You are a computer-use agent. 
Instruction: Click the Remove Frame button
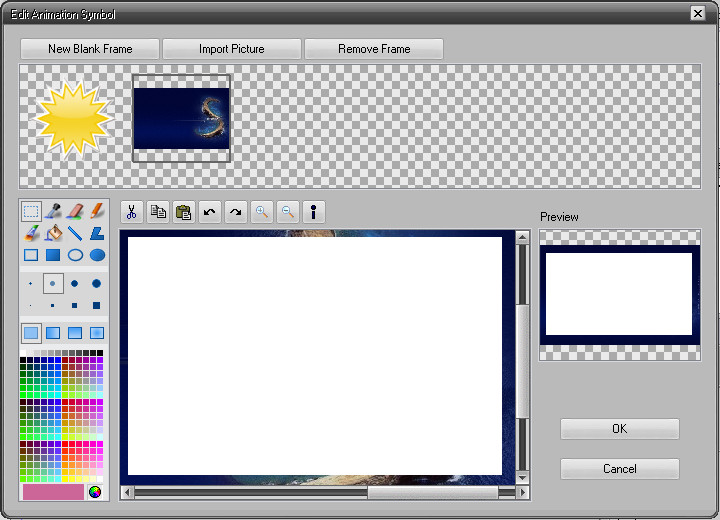pos(374,49)
